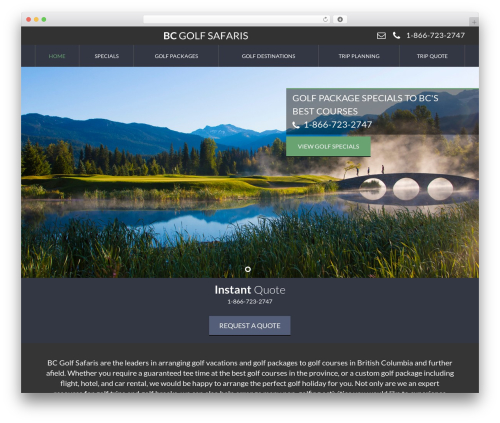Click phone number under Instant Quote
The image size is (500, 423).
pos(250,301)
